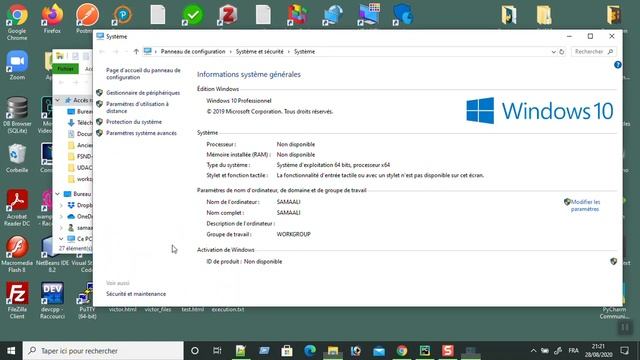Open Zoom desktop shortcut
640x360 pixels.
point(17,65)
